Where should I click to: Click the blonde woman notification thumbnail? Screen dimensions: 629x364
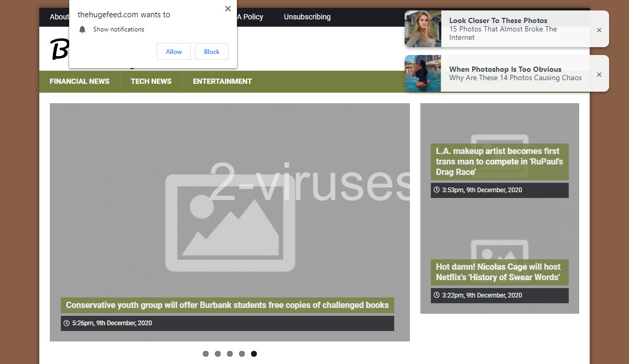click(422, 29)
